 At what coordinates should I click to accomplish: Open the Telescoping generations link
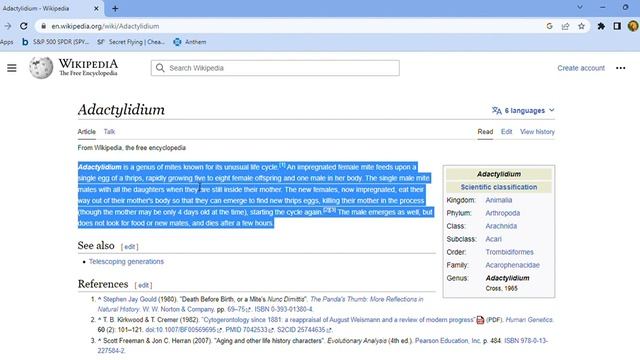[126, 262]
